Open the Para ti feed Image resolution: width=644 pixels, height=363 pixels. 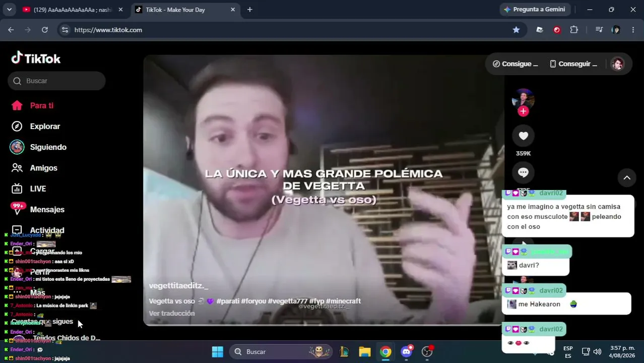pos(32,105)
